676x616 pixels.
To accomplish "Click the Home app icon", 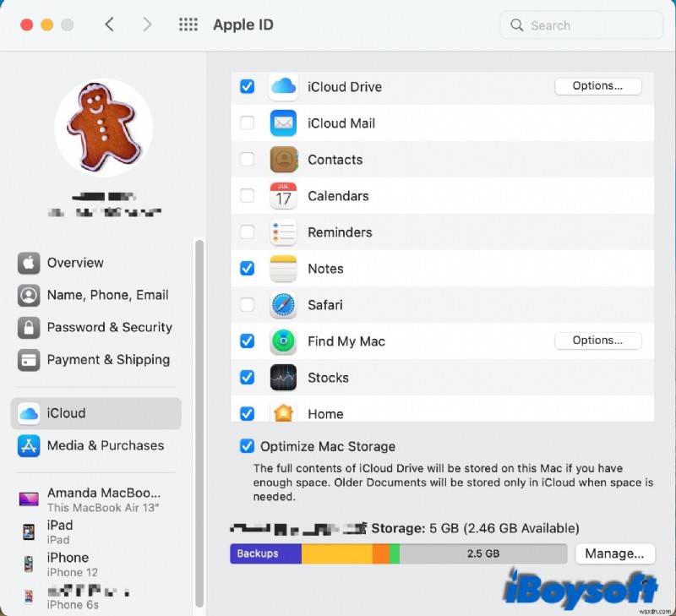I will click(283, 413).
